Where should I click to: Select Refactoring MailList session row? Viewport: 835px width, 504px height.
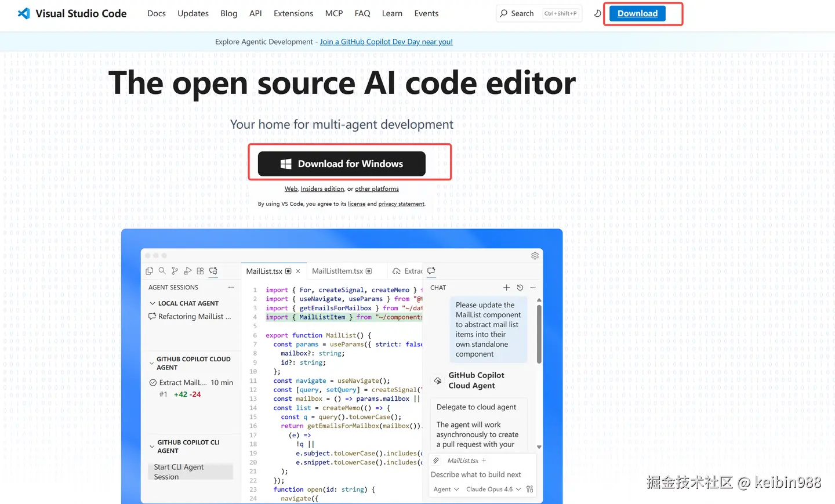point(190,317)
